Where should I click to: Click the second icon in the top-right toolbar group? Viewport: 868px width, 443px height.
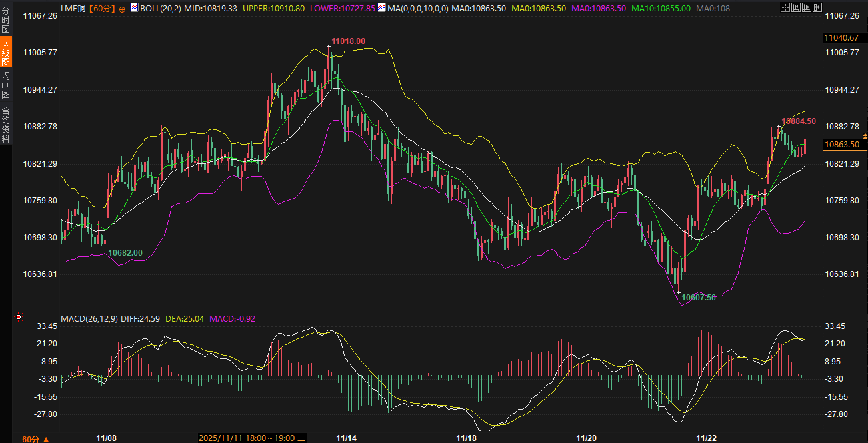point(795,8)
